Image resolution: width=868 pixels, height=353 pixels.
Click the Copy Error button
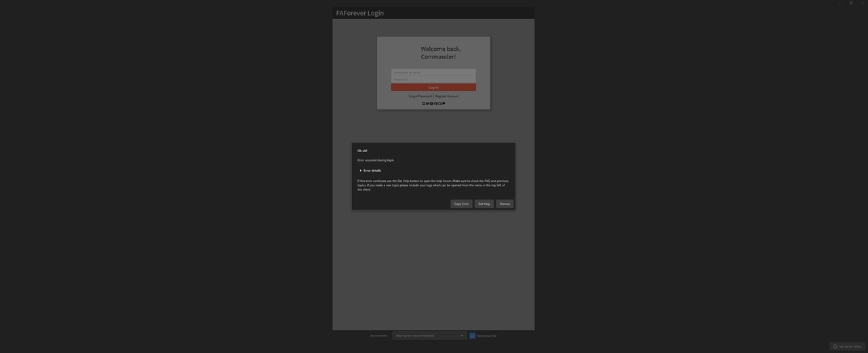461,204
